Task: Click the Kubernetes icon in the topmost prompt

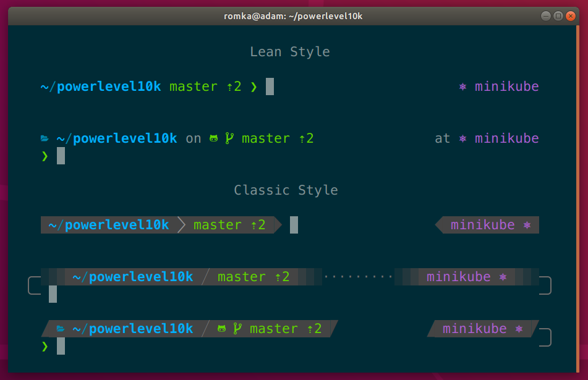Action: [x=462, y=87]
